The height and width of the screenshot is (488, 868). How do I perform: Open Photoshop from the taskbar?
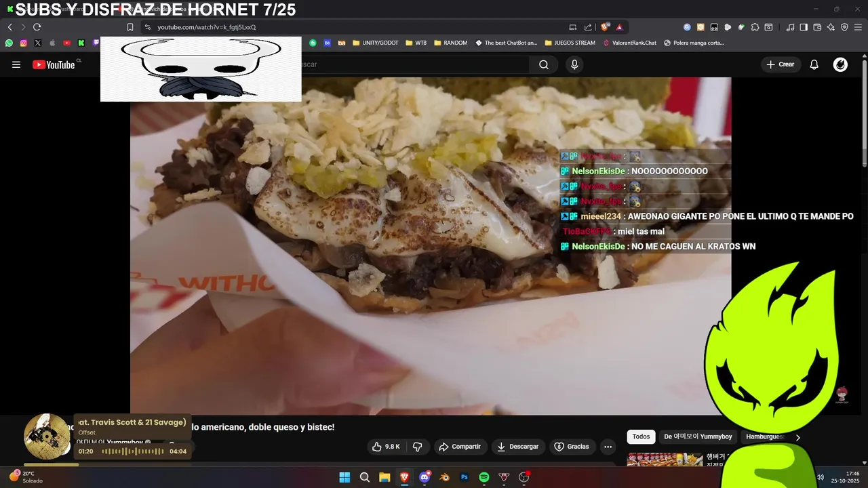(465, 477)
